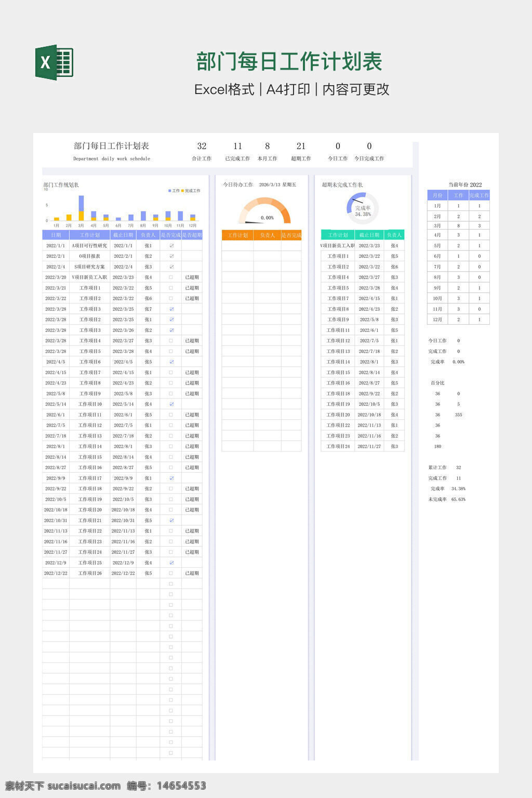Click the 未完成率 label

tap(437, 499)
